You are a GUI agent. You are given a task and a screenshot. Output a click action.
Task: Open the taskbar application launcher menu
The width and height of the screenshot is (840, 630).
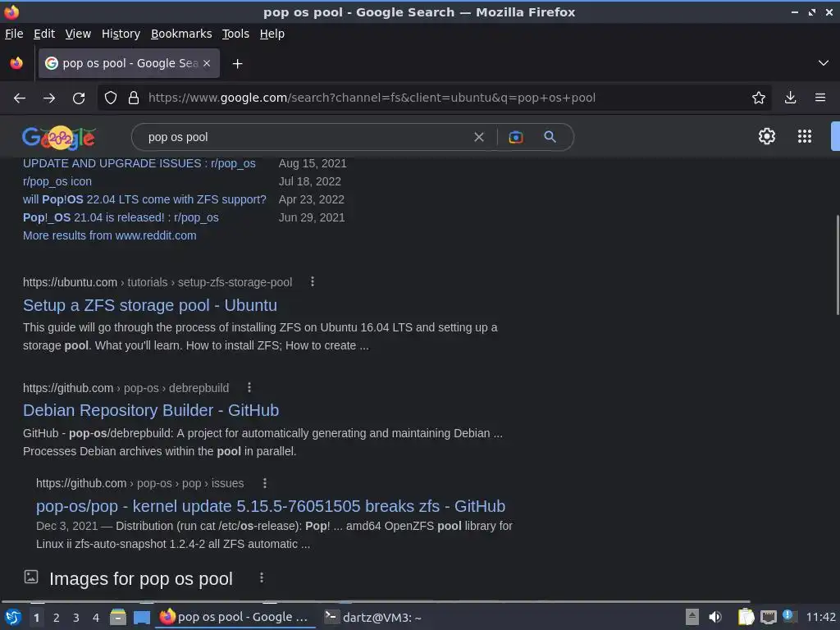click(13, 617)
